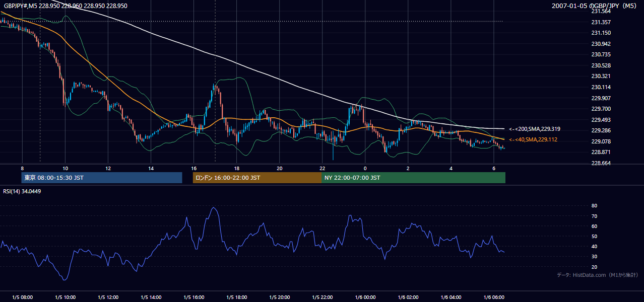Image resolution: width=644 pixels, height=302 pixels.
Task: Select the NY 22:00-07:00 JST session bar
Action: pos(413,178)
